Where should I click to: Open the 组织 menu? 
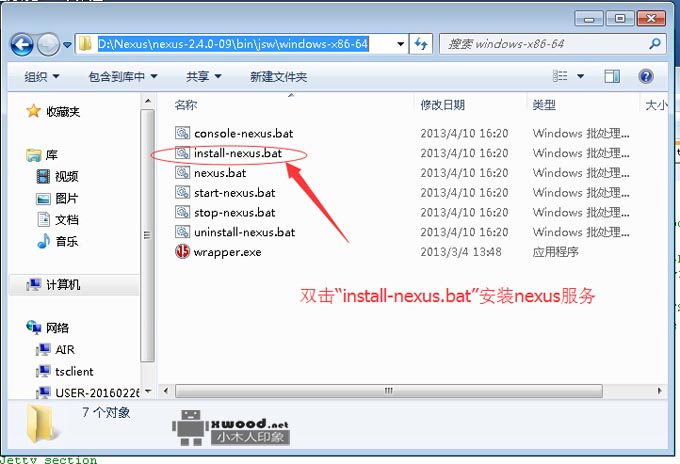tap(42, 77)
